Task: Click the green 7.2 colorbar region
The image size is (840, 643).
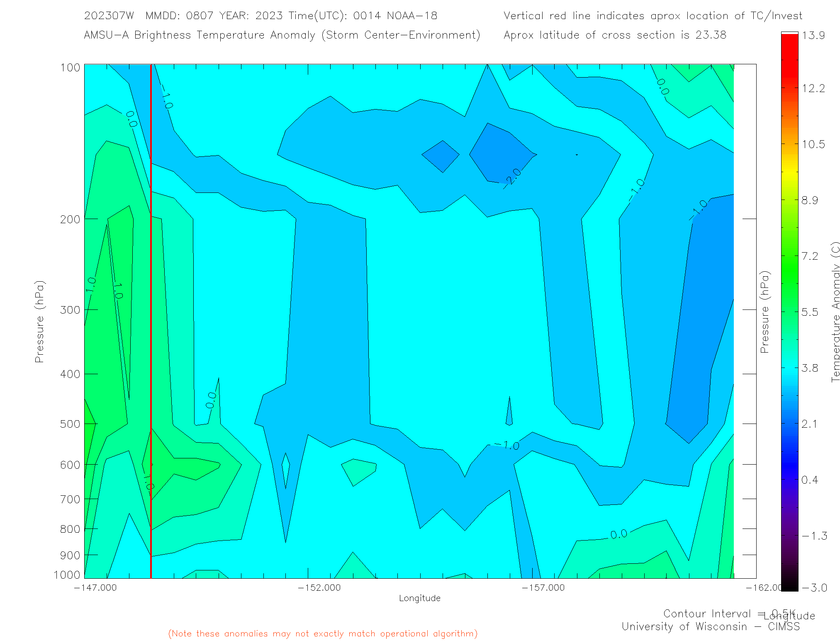Action: tap(789, 256)
